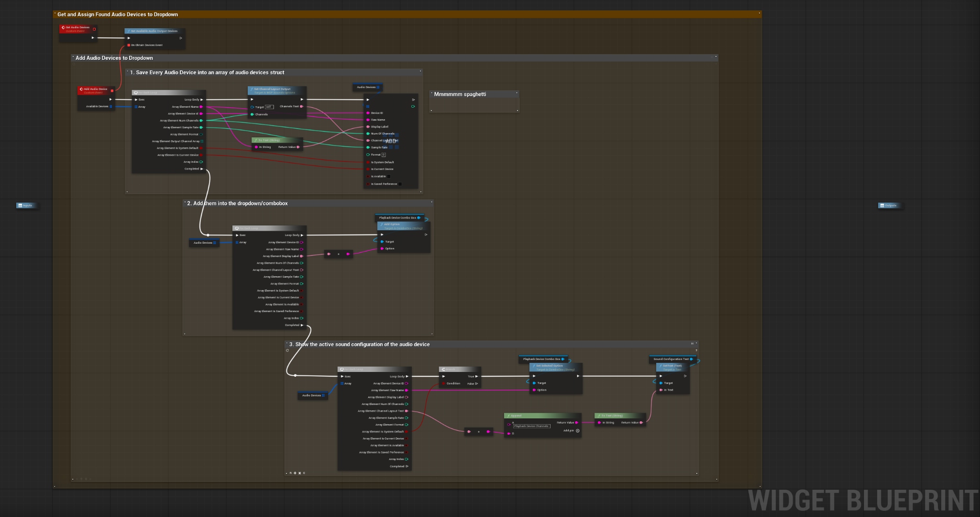Click the self Target field on Get Channel Layout Output
980x517 pixels.
(x=269, y=107)
